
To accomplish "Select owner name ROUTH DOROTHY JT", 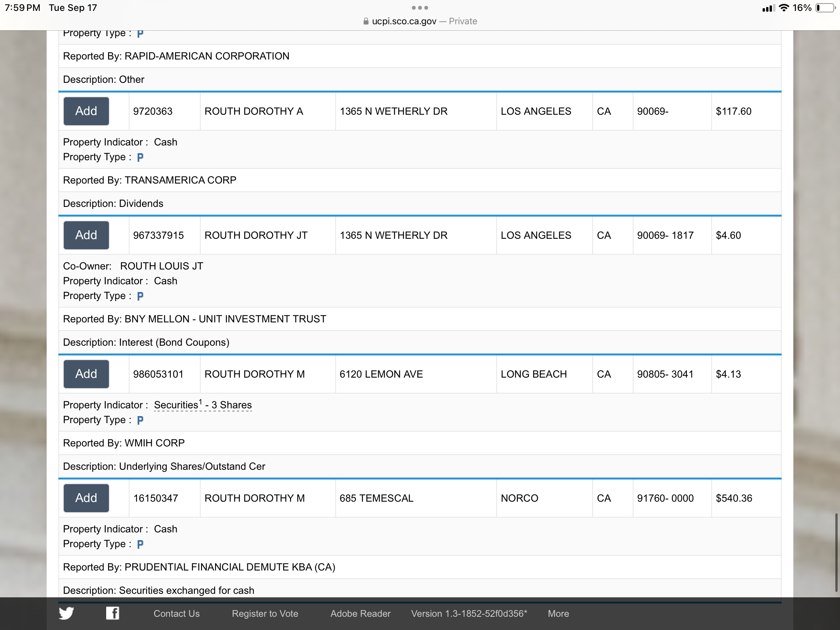I will coord(256,235).
